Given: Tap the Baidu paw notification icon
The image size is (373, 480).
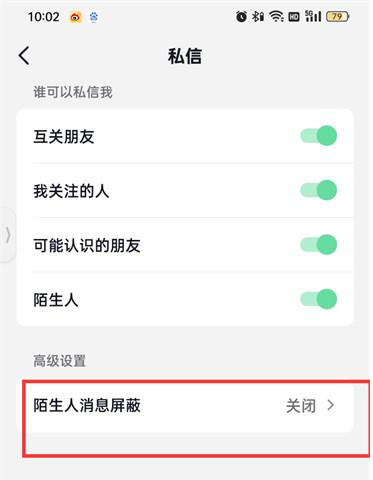Looking at the screenshot, I should pyautogui.click(x=94, y=17).
